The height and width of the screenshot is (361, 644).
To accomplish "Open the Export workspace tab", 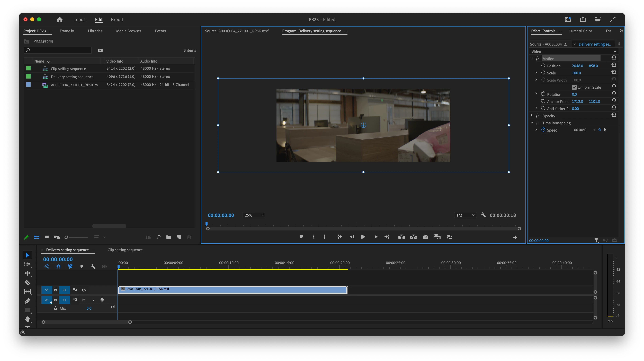I will (x=117, y=20).
